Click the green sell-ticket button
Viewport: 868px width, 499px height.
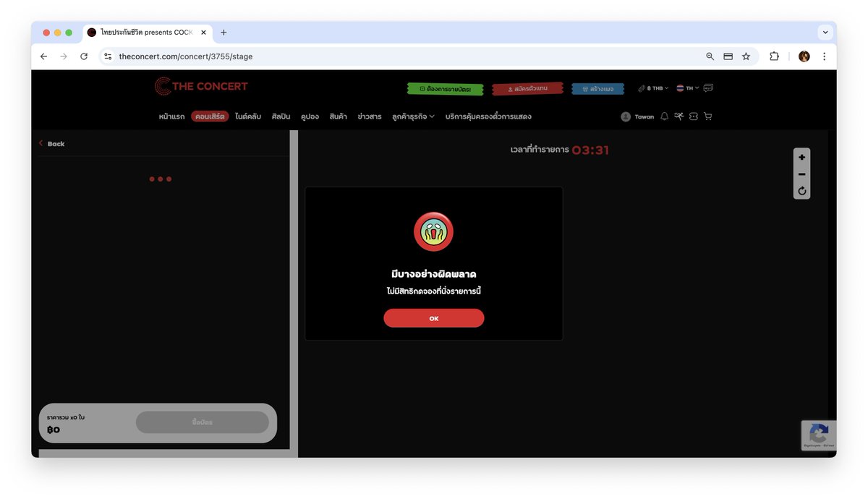tap(445, 89)
